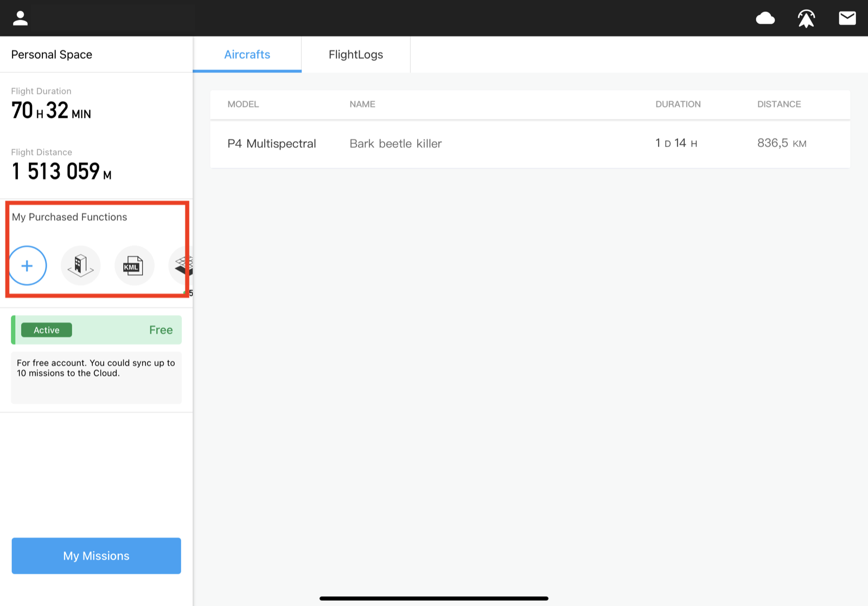The width and height of the screenshot is (868, 606).
Task: Switch to the Aircrafts tab
Action: (x=247, y=54)
